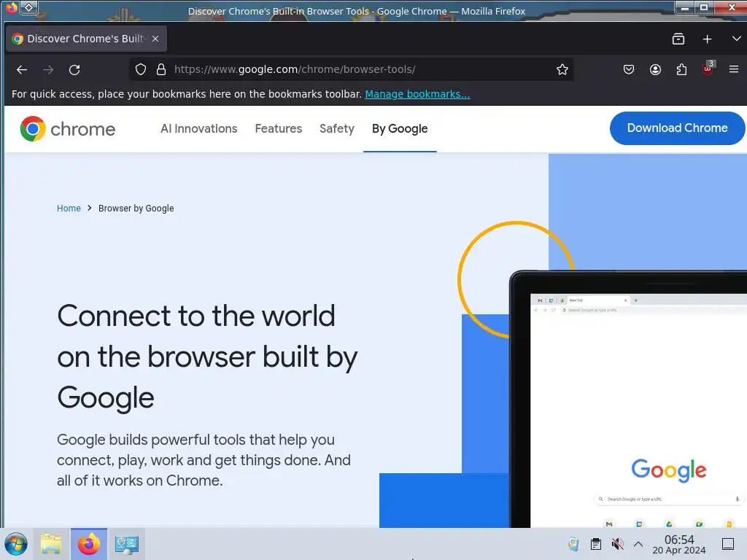The image size is (747, 560).
Task: Click the Download Chrome button
Action: [x=677, y=128]
